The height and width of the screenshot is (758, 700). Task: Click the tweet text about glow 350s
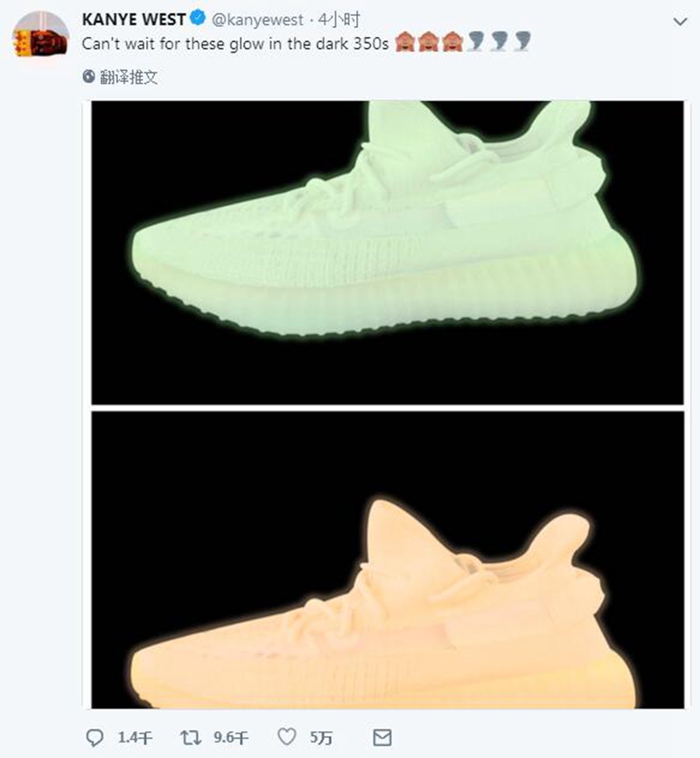(x=235, y=44)
